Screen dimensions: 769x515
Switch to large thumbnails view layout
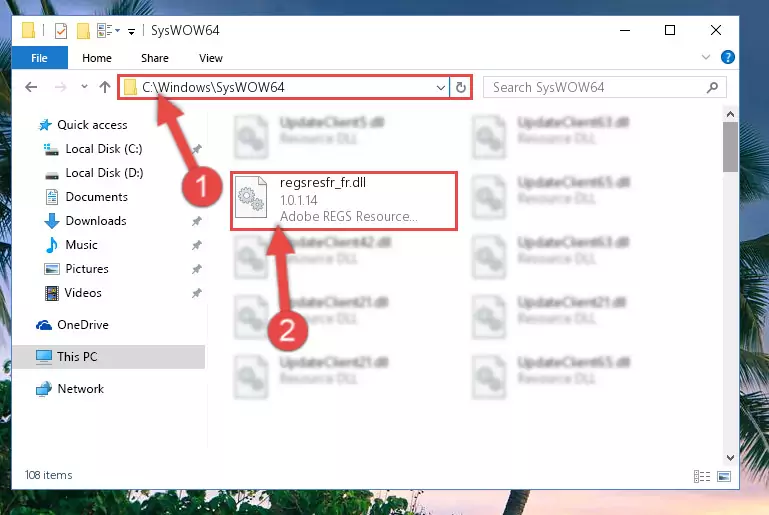click(x=724, y=476)
